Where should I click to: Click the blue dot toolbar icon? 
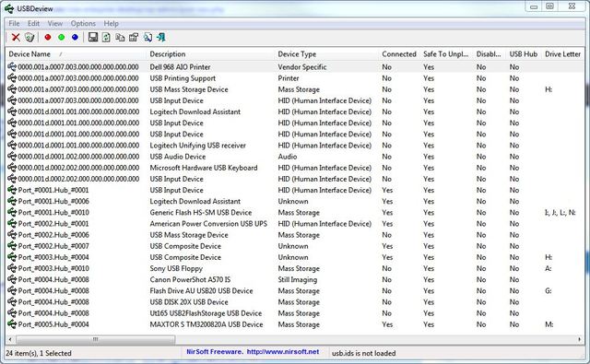[x=75, y=37]
